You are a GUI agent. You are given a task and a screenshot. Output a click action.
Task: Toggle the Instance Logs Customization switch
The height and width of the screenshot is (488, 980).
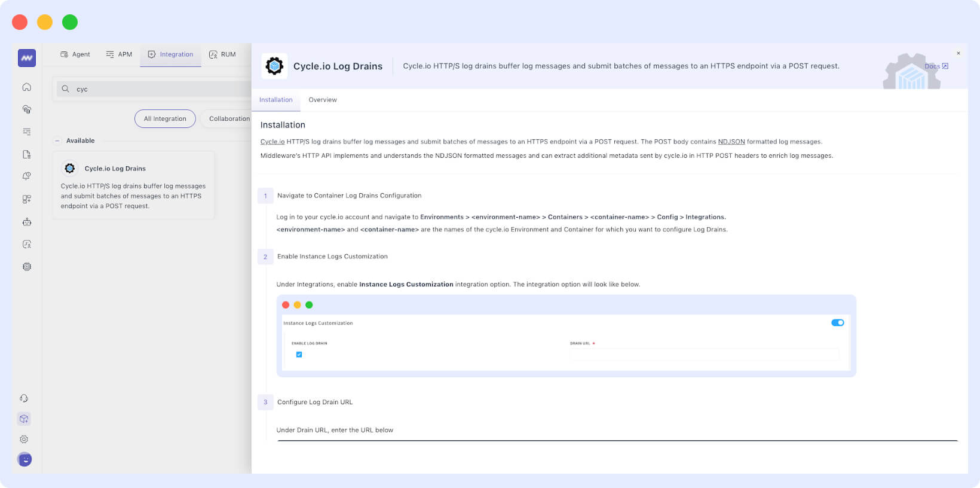837,323
